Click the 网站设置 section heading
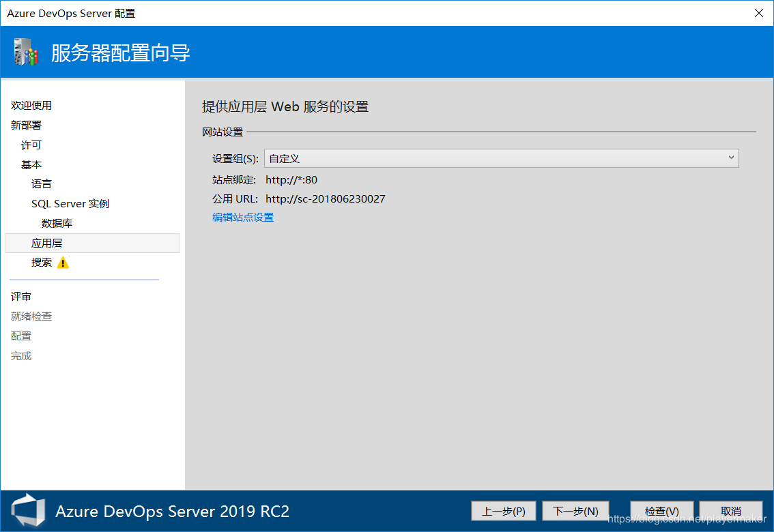The width and height of the screenshot is (774, 532). click(223, 132)
